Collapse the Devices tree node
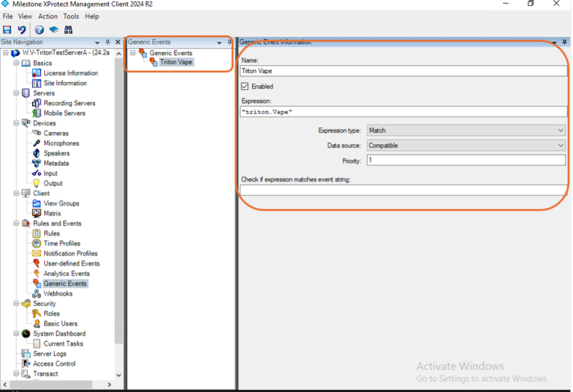Image resolution: width=573 pixels, height=392 pixels. coord(16,123)
